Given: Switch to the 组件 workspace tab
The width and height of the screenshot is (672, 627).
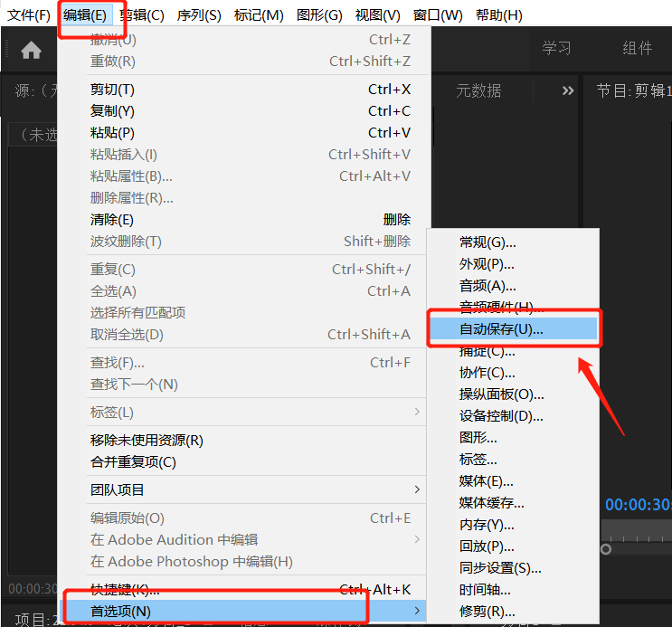Looking at the screenshot, I should pyautogui.click(x=638, y=48).
